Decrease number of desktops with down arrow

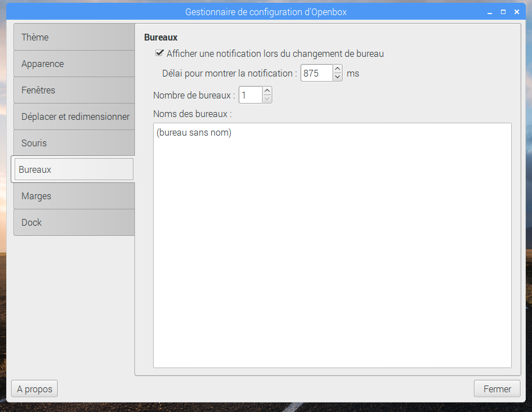(x=267, y=99)
